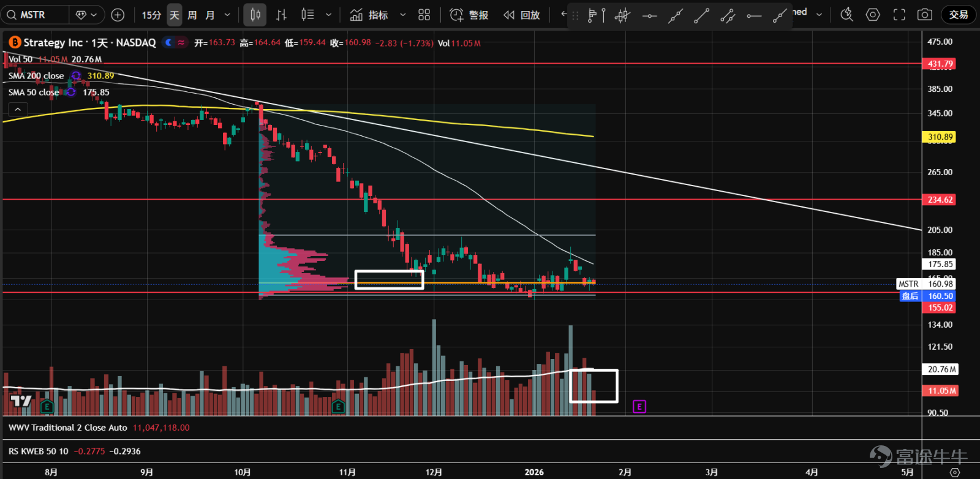Select the ray line drawing tool
980x479 pixels.
(779, 15)
